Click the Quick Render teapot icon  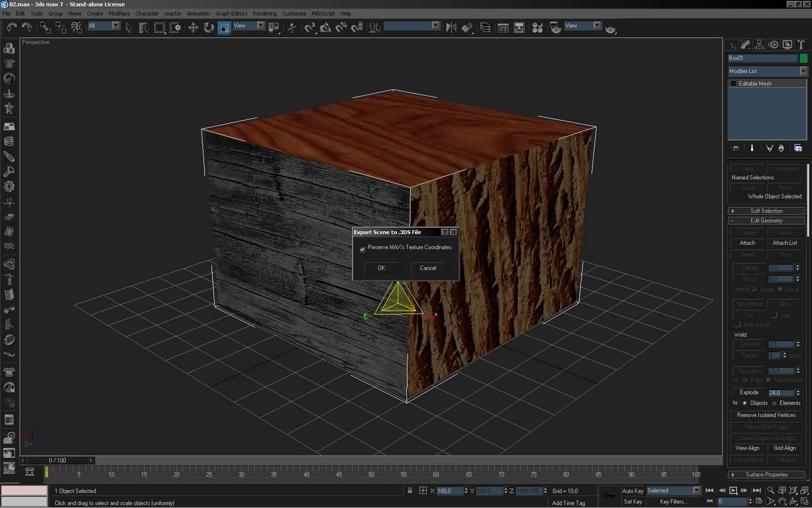click(611, 29)
